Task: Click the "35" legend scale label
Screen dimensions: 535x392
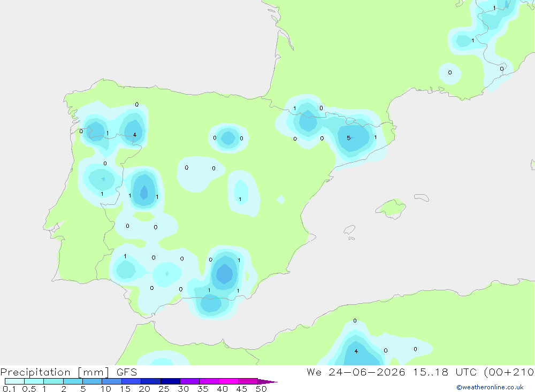Action: click(x=203, y=389)
